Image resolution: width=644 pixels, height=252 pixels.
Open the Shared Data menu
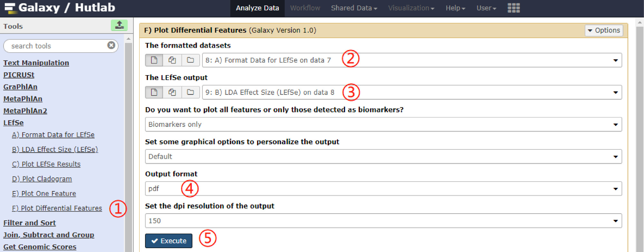pos(354,8)
